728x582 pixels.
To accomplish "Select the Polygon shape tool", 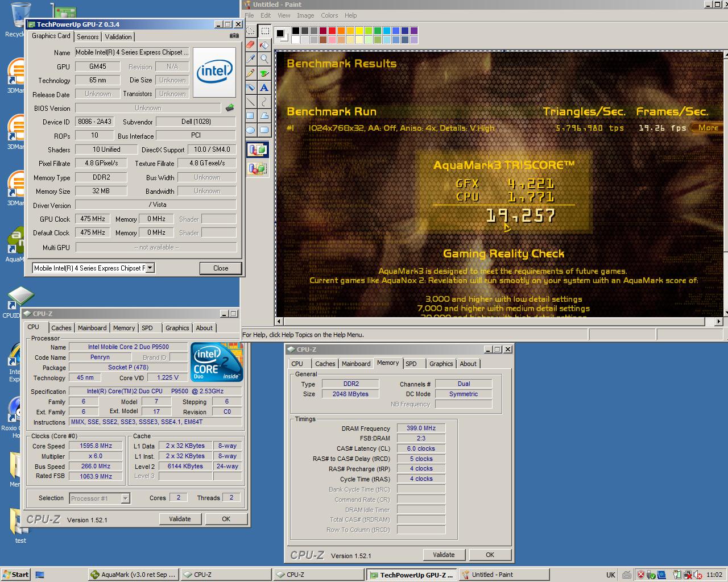I will [264, 116].
